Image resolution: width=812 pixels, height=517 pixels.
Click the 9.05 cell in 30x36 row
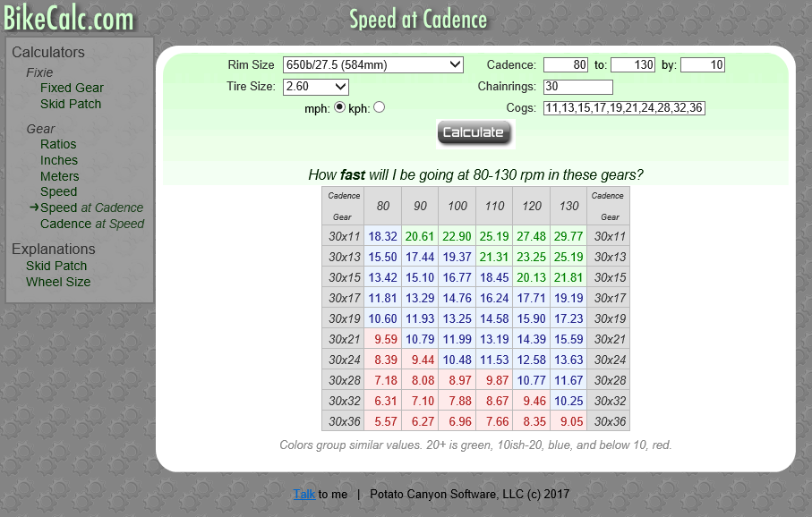pos(568,422)
